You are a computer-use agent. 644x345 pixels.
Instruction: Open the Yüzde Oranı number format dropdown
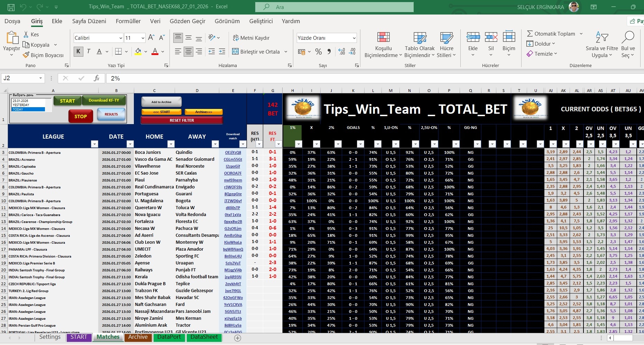coord(354,38)
